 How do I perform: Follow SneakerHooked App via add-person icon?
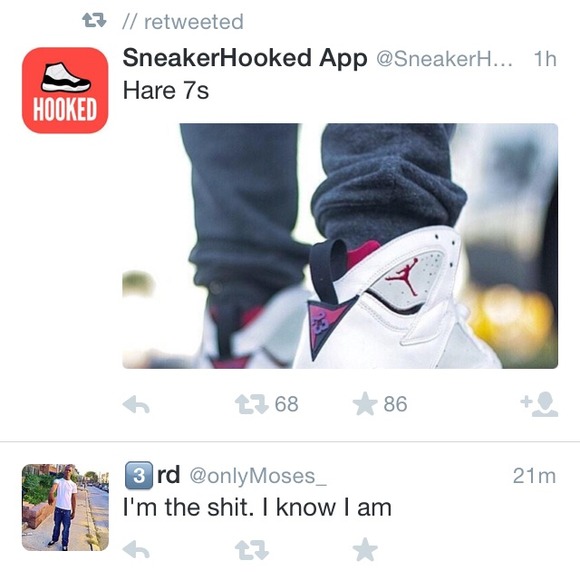point(539,404)
